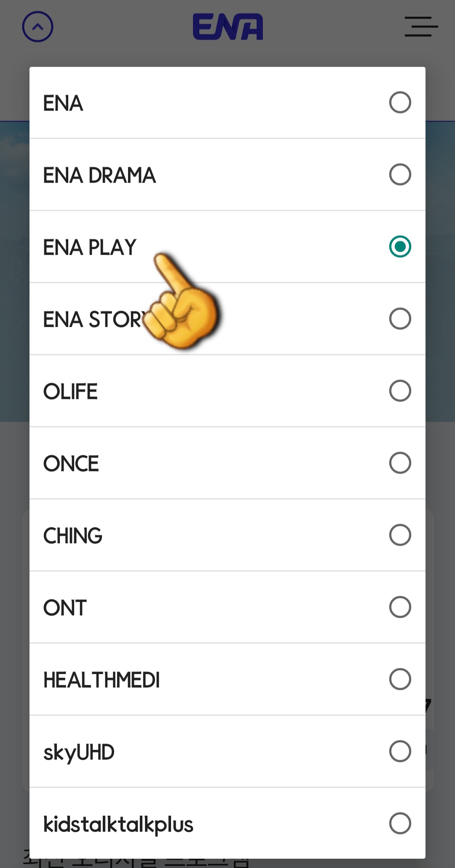Pick the skyUHD channel
Image resolution: width=455 pixels, height=868 pixels.
399,751
